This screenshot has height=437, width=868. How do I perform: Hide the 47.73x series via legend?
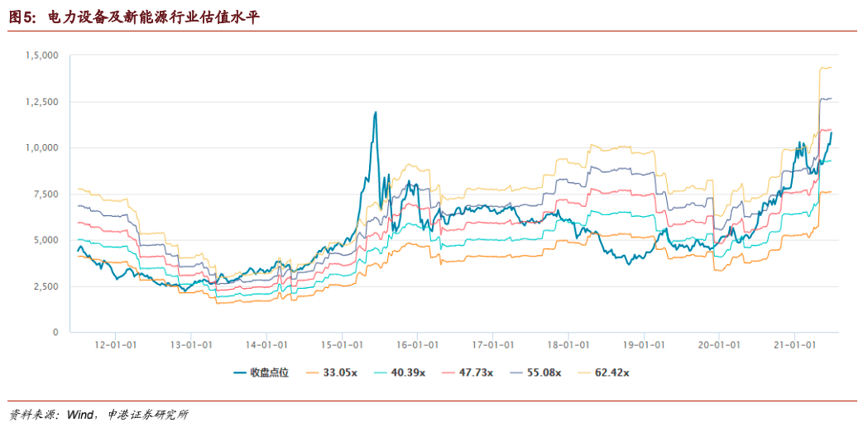coord(468,372)
